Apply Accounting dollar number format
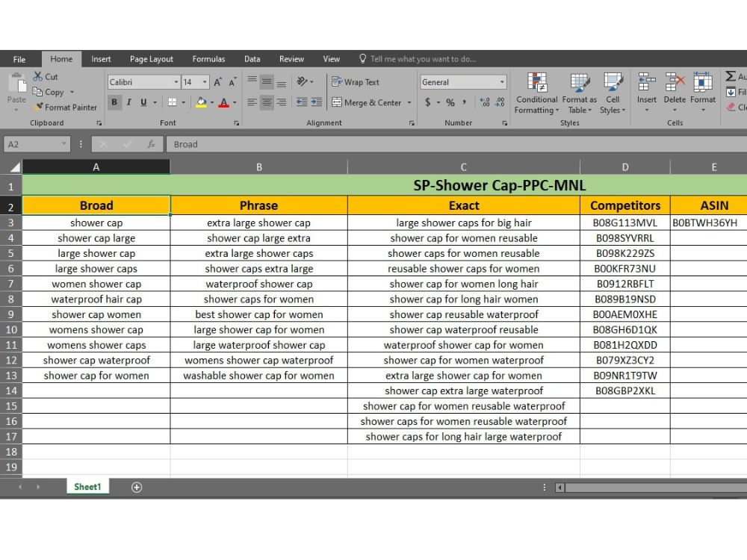 pyautogui.click(x=428, y=102)
